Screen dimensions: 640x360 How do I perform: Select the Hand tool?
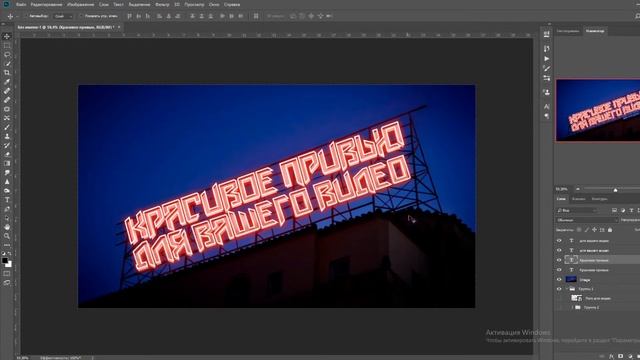point(7,227)
